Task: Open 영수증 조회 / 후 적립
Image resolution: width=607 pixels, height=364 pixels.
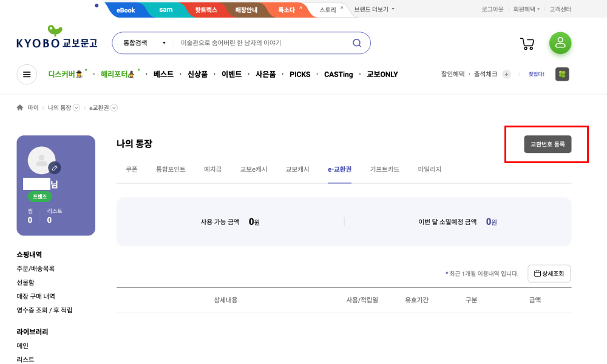Action: [44, 310]
